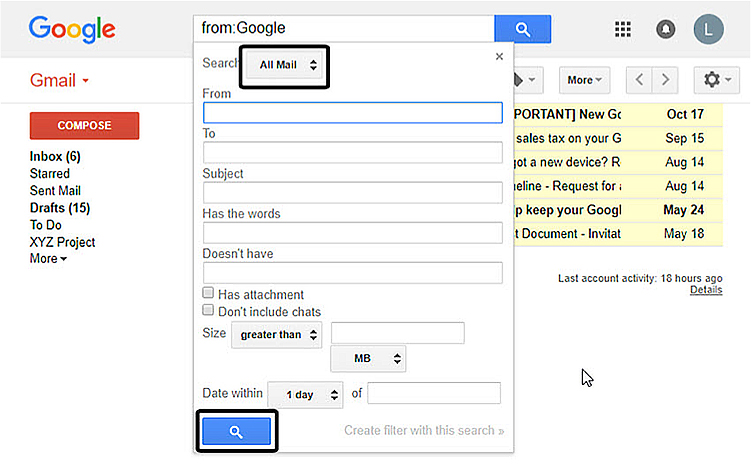
Task: Click the Google logo
Action: 72,29
